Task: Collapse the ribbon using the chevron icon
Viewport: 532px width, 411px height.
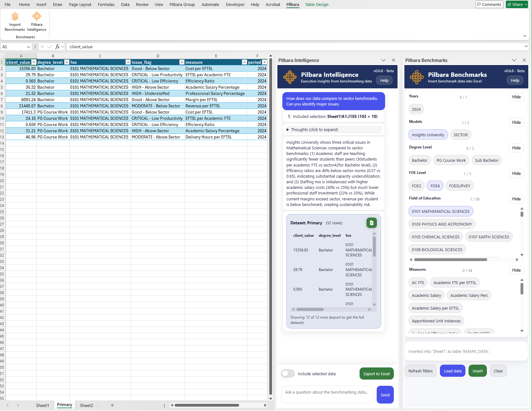Action: coord(525,36)
